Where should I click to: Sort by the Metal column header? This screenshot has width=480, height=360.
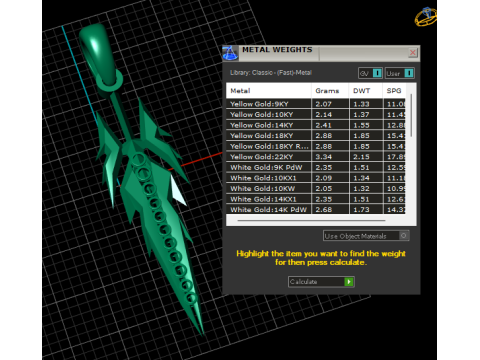(x=269, y=91)
